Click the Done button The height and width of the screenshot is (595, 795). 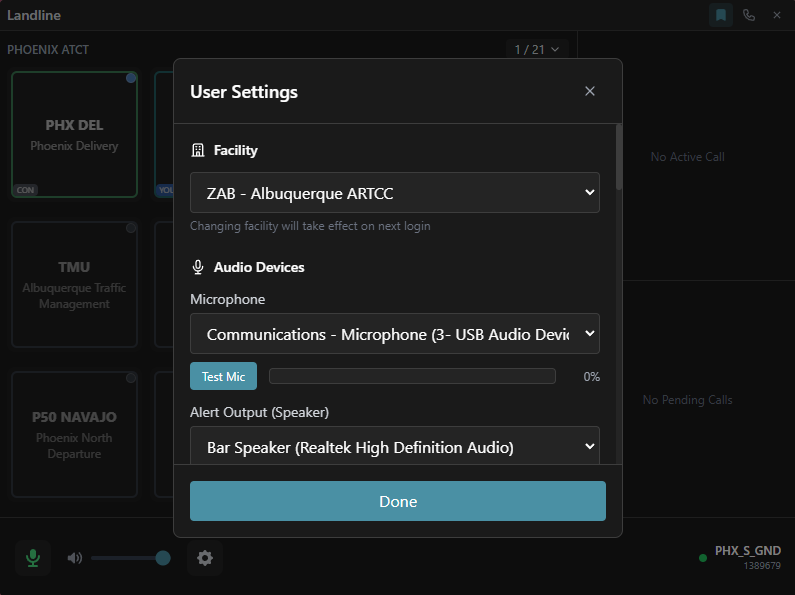tap(397, 501)
